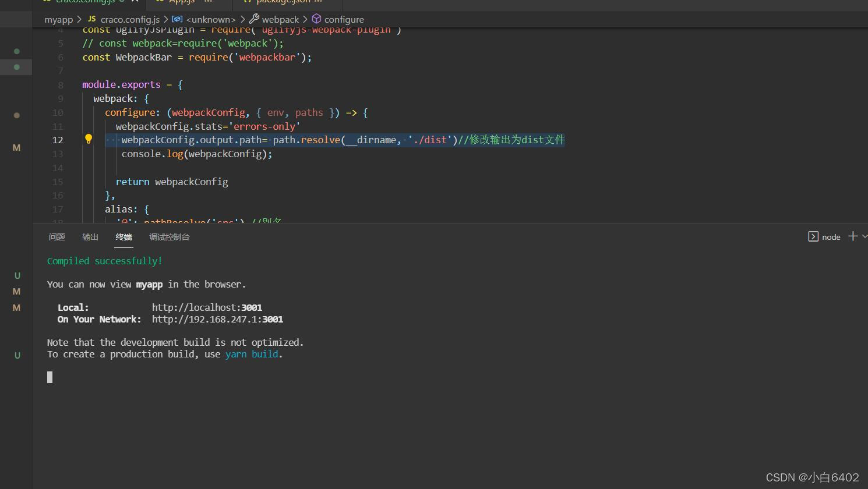Screen dimensions: 868x489
Task: Select the 终端 panel tab
Action: pyautogui.click(x=124, y=237)
